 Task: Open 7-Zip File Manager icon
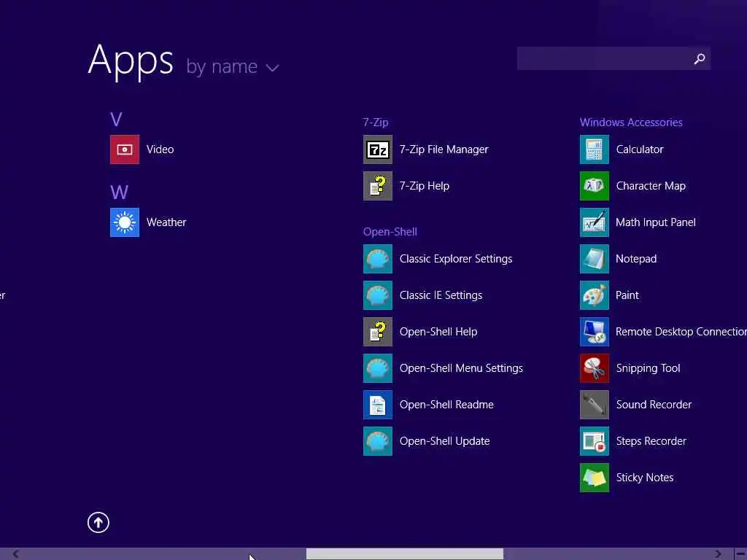tap(378, 149)
